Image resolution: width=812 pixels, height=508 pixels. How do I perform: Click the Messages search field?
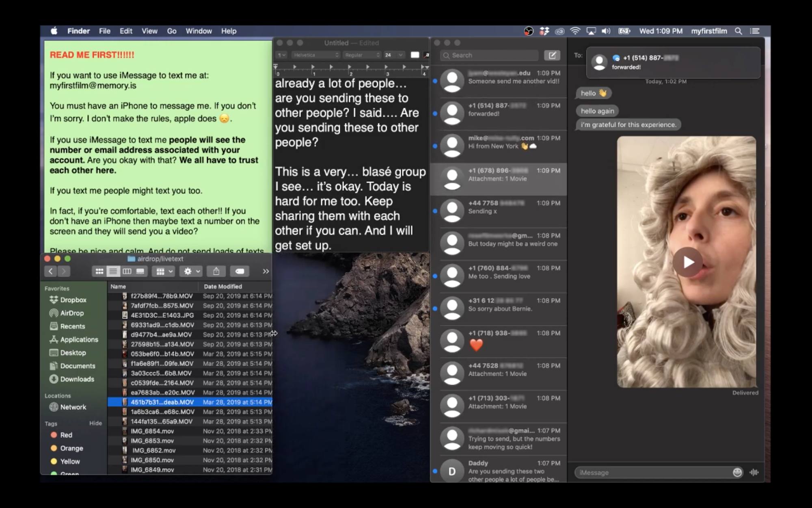point(489,55)
